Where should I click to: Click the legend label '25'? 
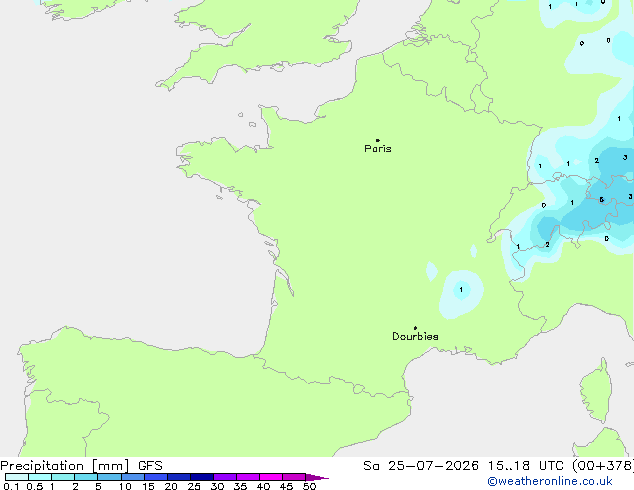[194, 486]
